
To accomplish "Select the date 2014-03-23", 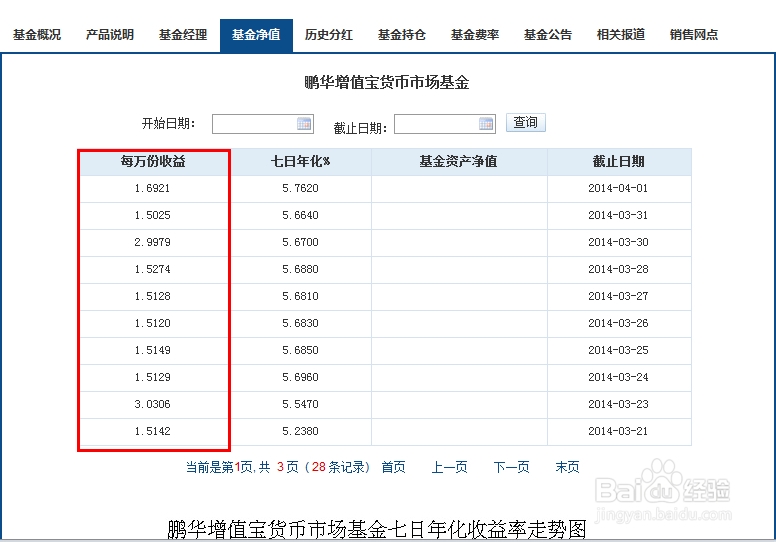I will pyautogui.click(x=618, y=404).
